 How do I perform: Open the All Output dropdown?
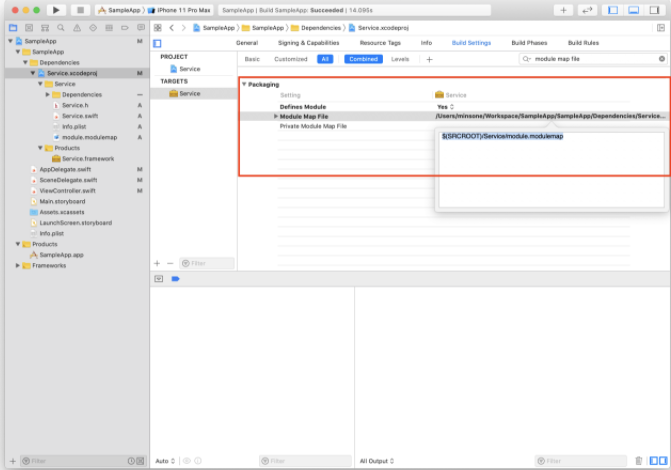tap(377, 461)
